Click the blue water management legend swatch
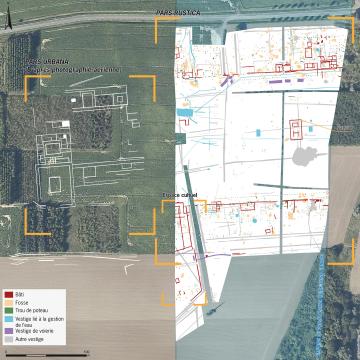This screenshot has height=360, width=360. point(9,319)
